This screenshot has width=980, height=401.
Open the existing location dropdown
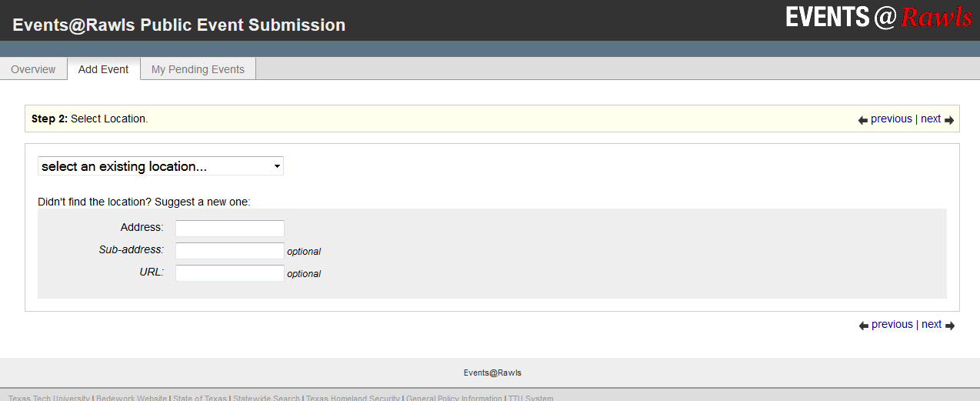(x=161, y=166)
